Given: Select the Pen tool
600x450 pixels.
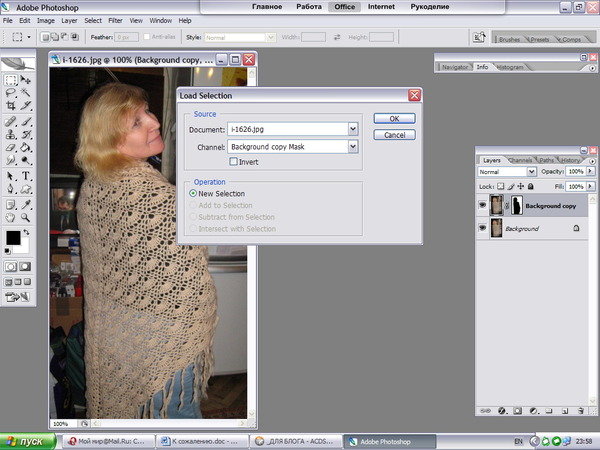Looking at the screenshot, I should (10, 189).
